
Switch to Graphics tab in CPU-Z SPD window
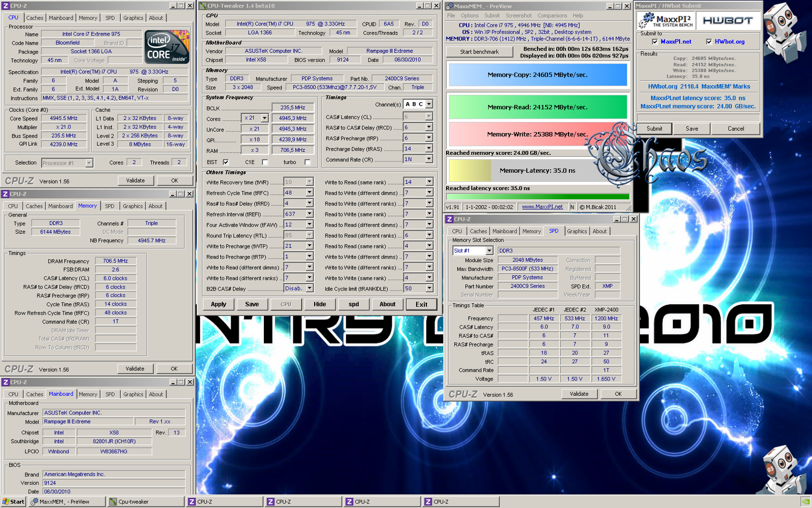(x=577, y=231)
